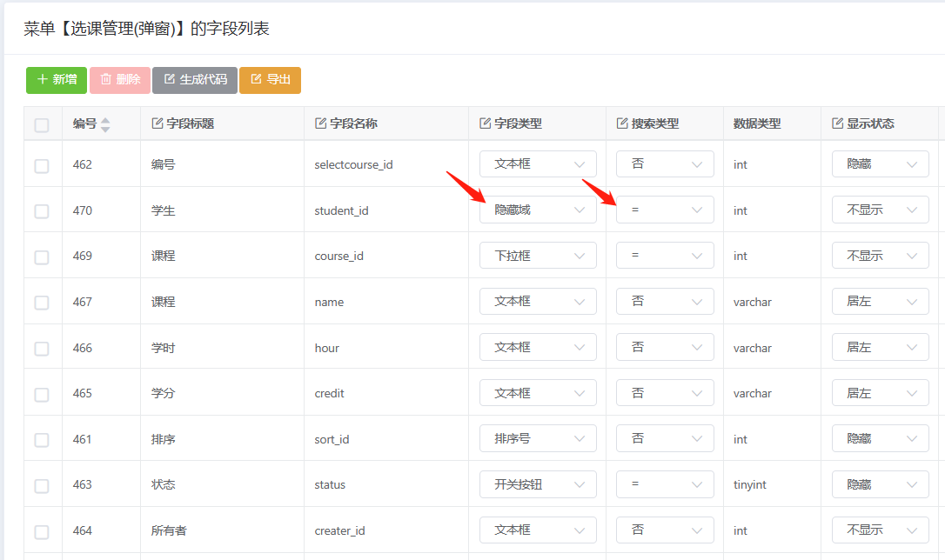Viewport: 945px width, 560px height.
Task: Select the checkbox for row 463 status
Action: (x=42, y=485)
